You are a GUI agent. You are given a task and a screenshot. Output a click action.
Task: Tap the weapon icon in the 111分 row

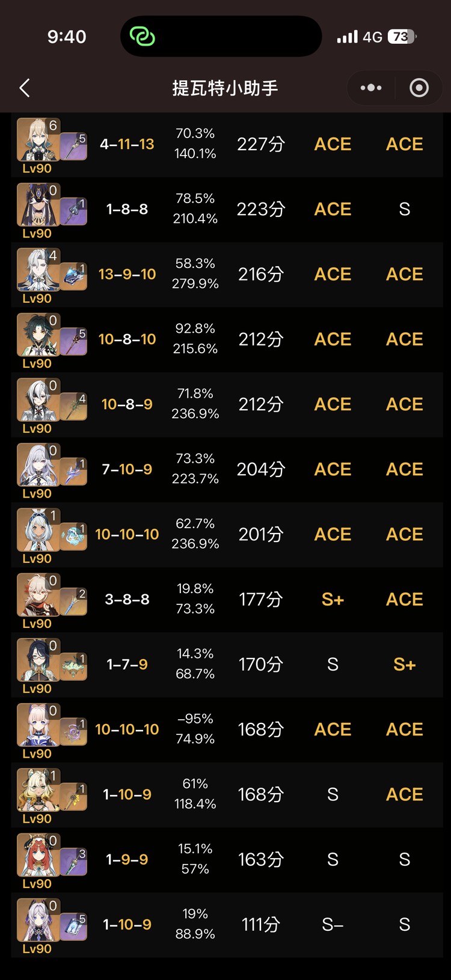click(x=73, y=927)
